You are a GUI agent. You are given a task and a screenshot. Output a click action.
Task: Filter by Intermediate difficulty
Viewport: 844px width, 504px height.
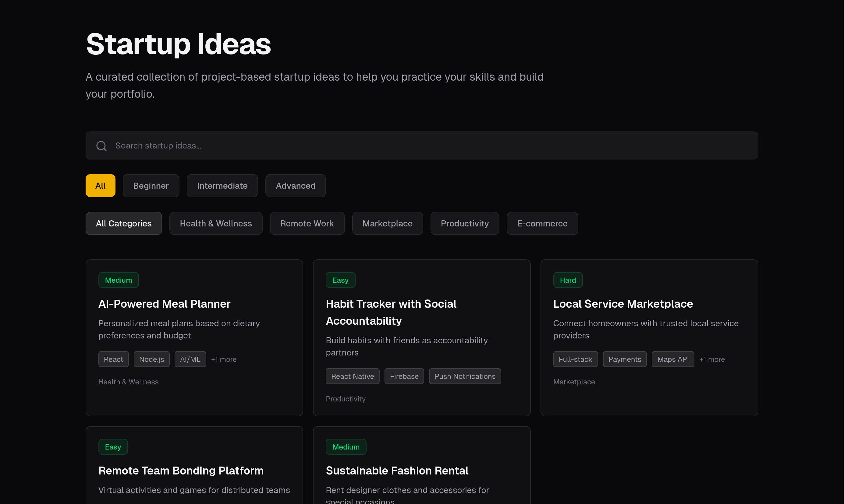point(222,186)
